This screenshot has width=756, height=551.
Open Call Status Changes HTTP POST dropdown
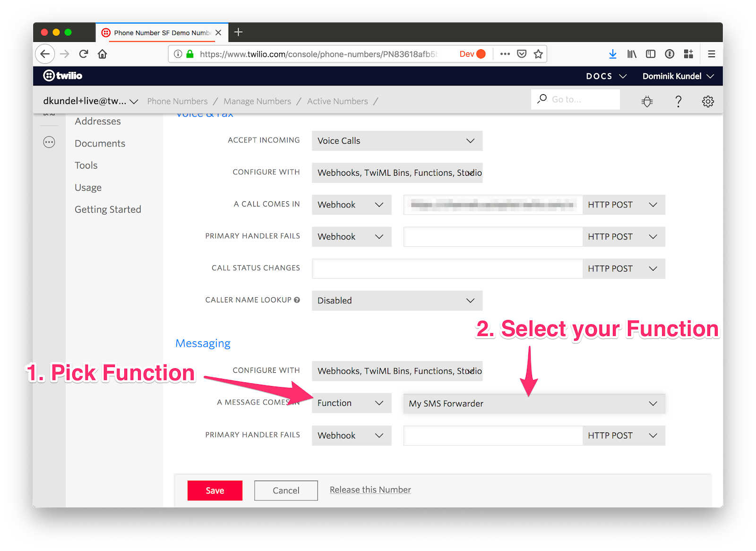click(624, 268)
